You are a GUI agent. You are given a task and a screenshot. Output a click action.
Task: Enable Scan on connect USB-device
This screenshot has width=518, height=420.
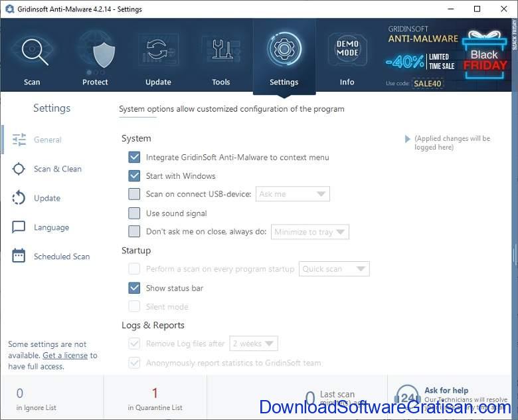coord(134,194)
